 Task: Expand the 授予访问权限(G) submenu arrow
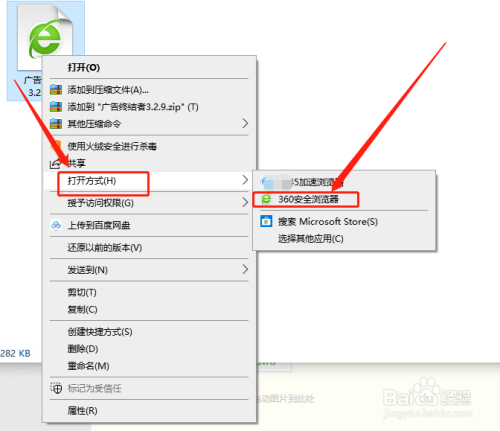[245, 202]
